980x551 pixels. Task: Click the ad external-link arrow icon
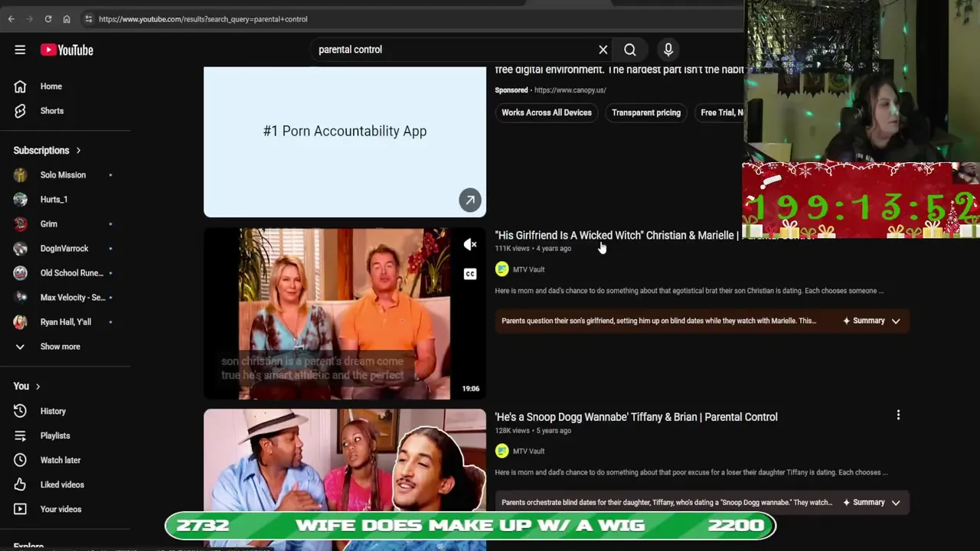point(470,200)
